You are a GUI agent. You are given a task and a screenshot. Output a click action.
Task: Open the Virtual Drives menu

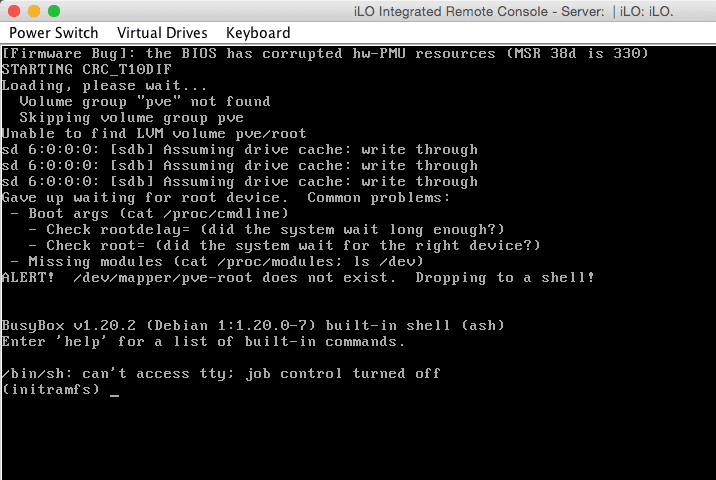coord(162,33)
